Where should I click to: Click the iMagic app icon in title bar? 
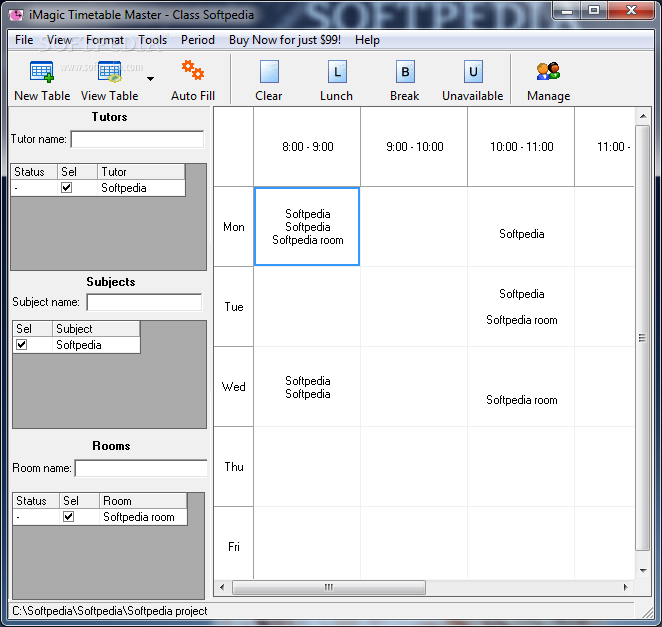16,15
